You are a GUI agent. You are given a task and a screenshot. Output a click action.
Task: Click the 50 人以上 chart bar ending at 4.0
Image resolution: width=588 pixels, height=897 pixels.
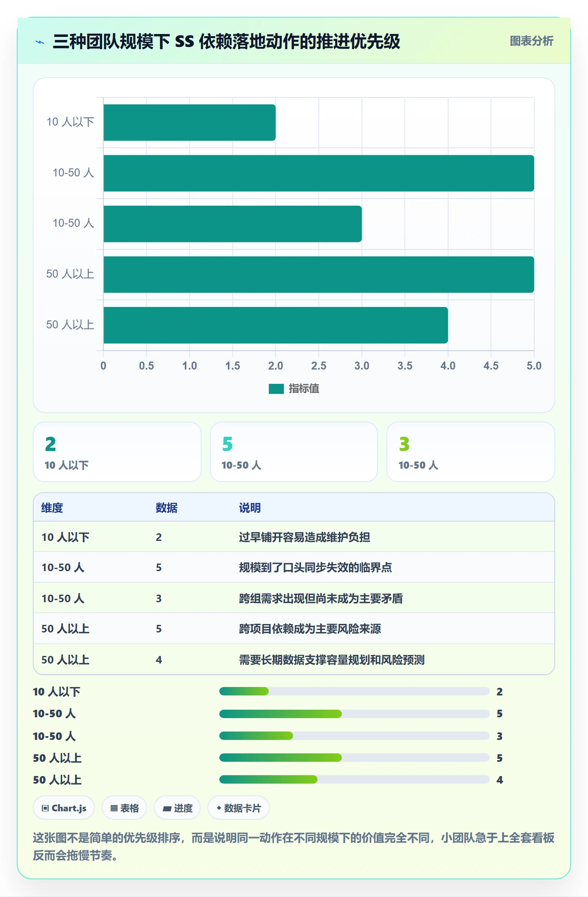[x=276, y=325]
